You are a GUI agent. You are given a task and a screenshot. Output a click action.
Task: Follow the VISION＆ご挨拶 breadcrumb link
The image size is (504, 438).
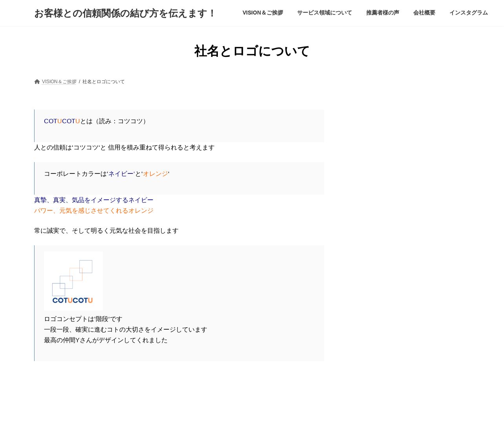(59, 82)
